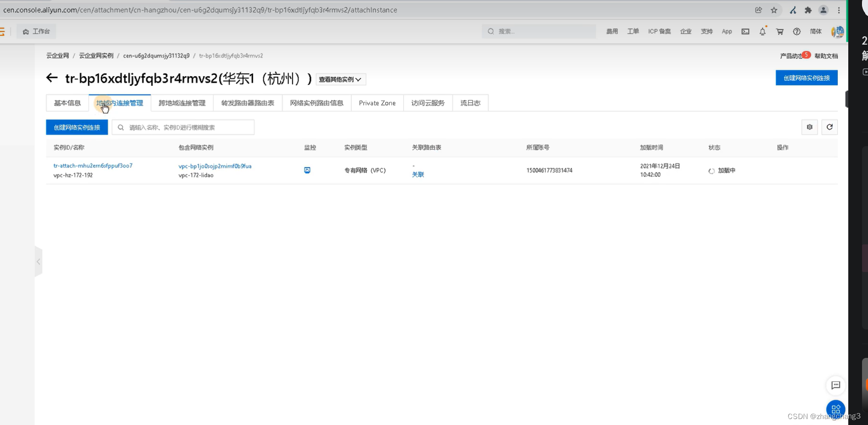Open the feedback chat bubble icon

click(836, 385)
